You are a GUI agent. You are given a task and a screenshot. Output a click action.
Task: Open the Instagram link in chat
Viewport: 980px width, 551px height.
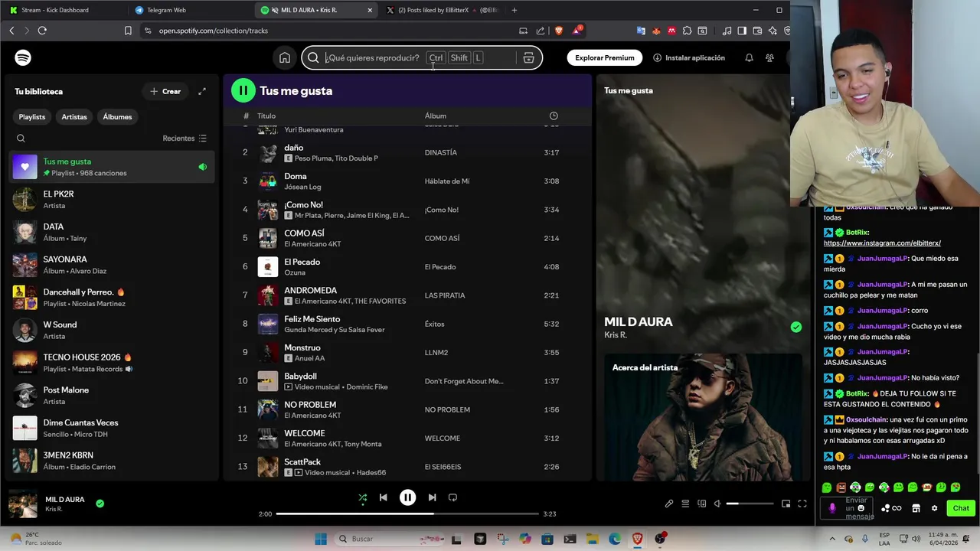882,243
